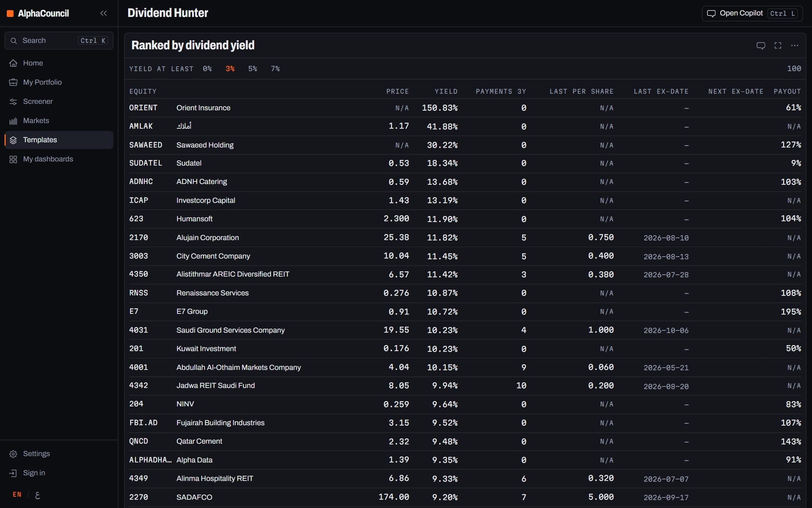This screenshot has width=812, height=508.
Task: Select the 3% yield threshold
Action: [230, 68]
